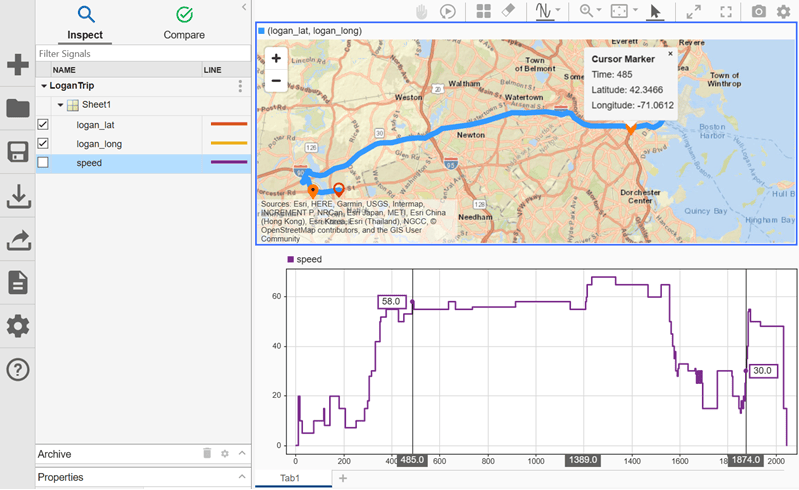This screenshot has height=490, width=799.
Task: Save session with the floppy disk icon
Action: coord(18,152)
